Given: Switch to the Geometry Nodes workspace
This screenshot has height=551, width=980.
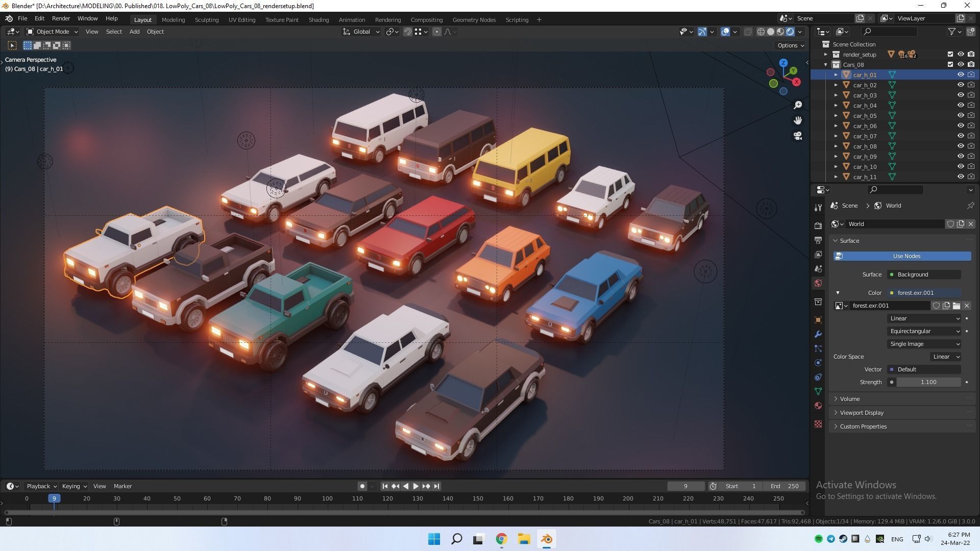Looking at the screenshot, I should (474, 20).
